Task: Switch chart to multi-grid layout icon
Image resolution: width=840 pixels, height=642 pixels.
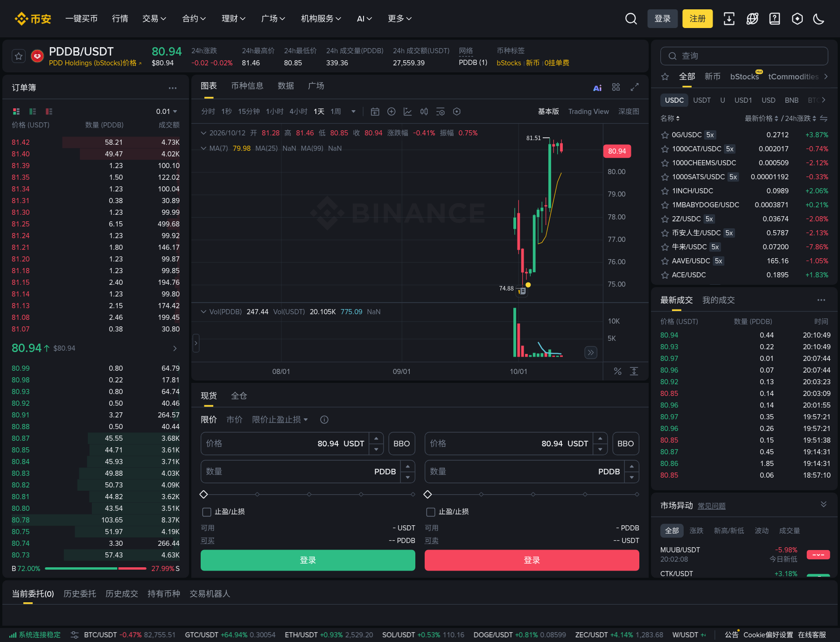Action: tap(616, 87)
